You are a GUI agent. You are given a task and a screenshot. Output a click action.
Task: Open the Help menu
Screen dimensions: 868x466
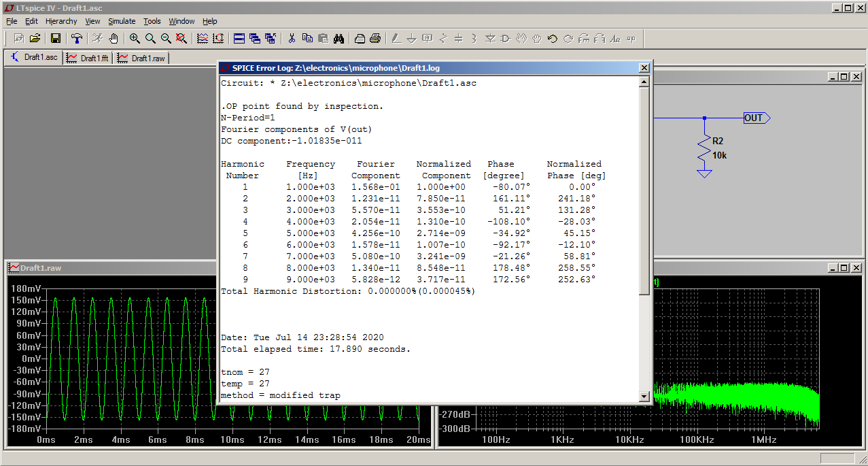click(210, 21)
